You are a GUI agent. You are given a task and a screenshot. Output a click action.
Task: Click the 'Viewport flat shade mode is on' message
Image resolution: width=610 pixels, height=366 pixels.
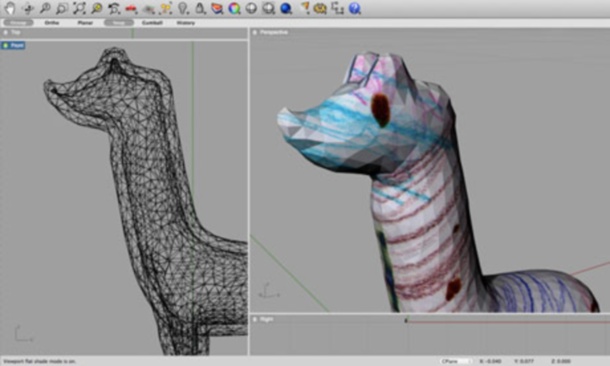point(40,361)
